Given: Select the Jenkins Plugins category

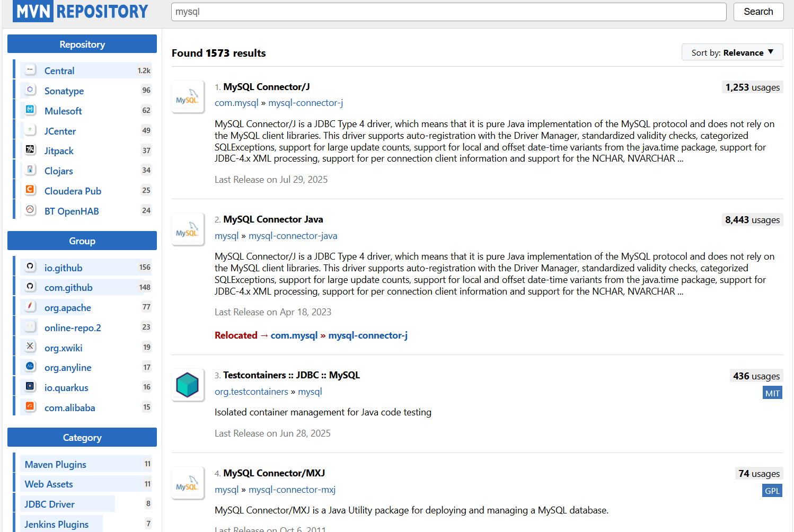Looking at the screenshot, I should pyautogui.click(x=86, y=524).
